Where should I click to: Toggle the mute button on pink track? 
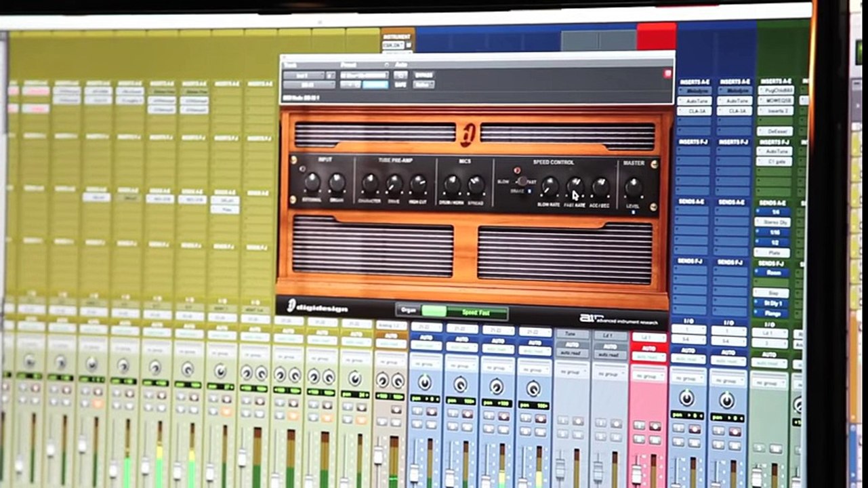coord(655,441)
